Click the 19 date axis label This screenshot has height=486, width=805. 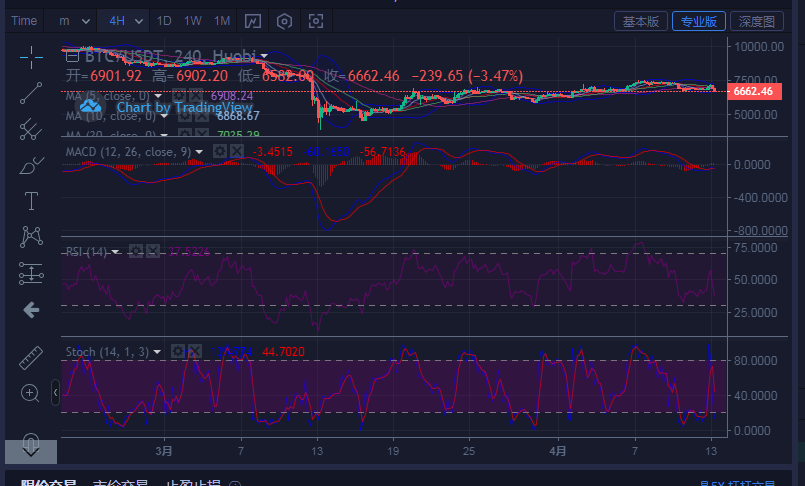point(393,451)
